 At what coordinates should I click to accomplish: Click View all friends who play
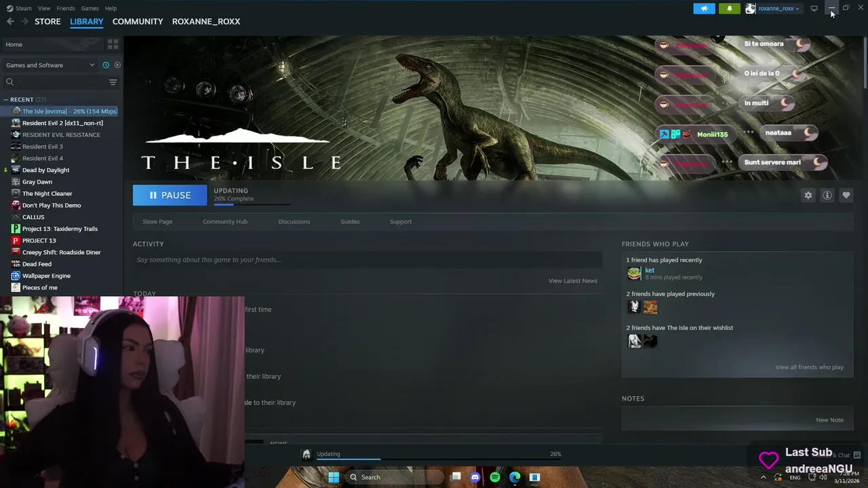[809, 367]
